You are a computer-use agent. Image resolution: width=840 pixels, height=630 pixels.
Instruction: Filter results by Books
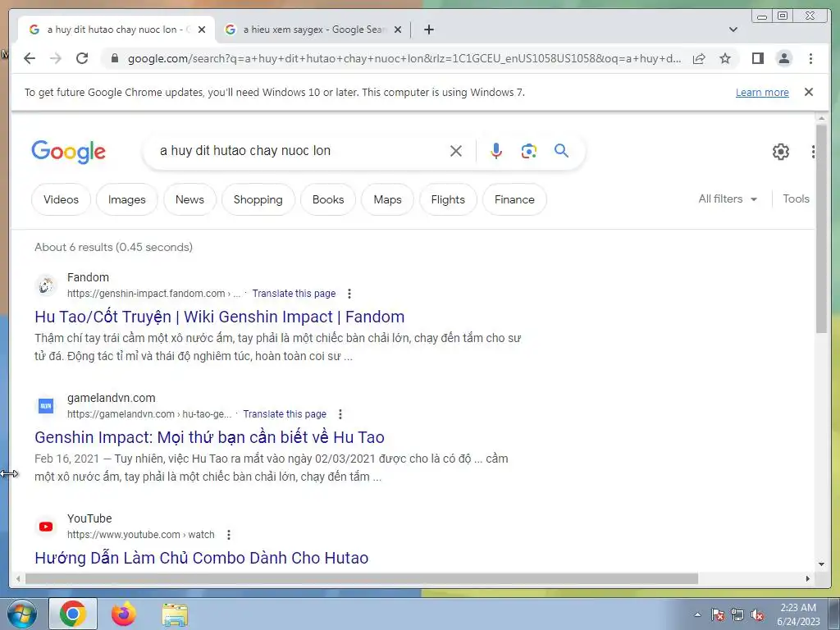[x=328, y=199]
